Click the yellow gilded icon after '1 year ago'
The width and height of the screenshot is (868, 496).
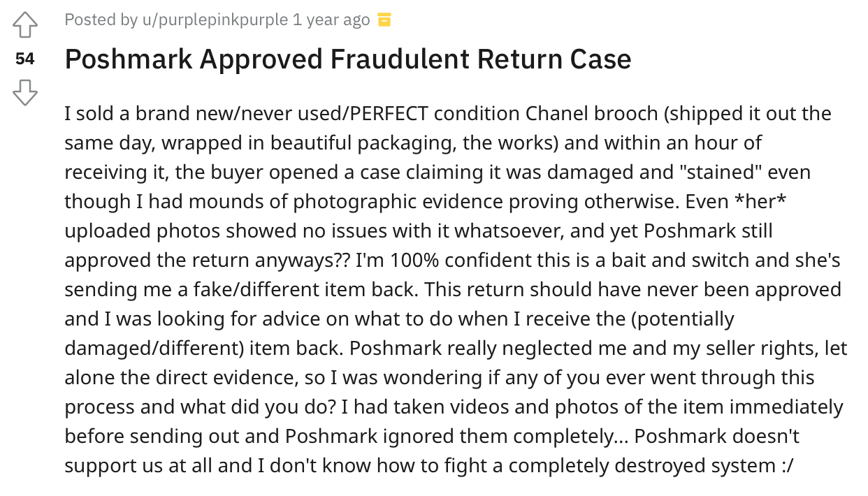pos(384,20)
